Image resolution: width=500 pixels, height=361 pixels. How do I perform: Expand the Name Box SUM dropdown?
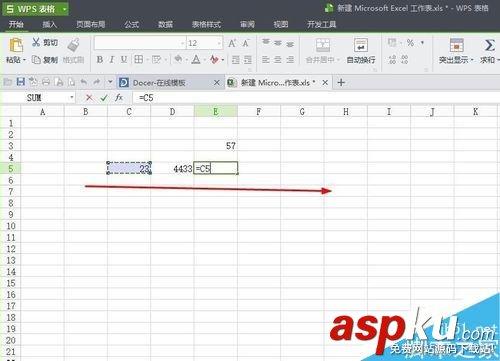(72, 98)
